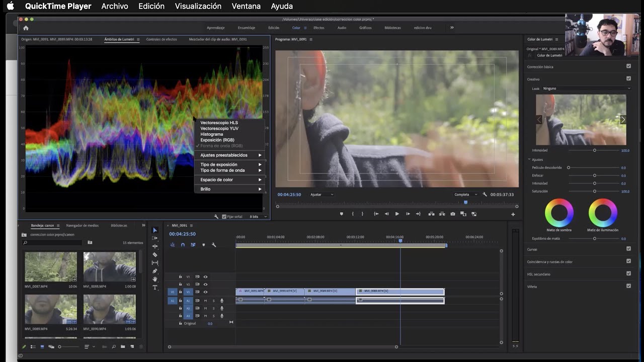The image size is (644, 362).
Task: Open timeline display settings wrench
Action: (x=214, y=245)
